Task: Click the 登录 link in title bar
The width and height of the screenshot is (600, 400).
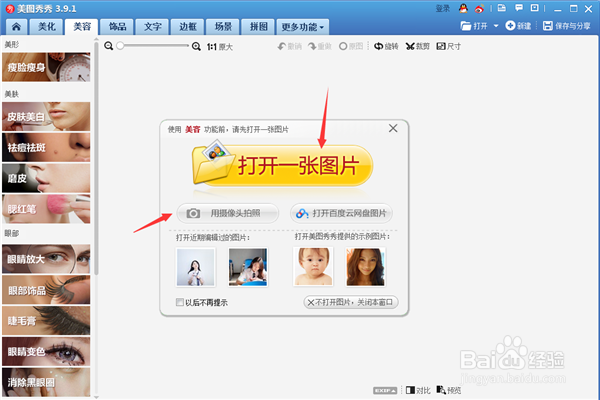Action: [443, 8]
